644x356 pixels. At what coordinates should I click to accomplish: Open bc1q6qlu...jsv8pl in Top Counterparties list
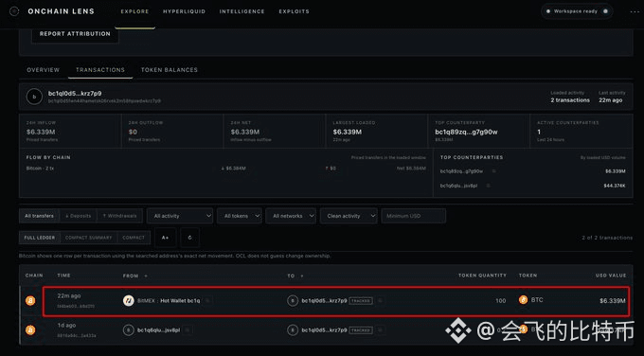pos(458,186)
